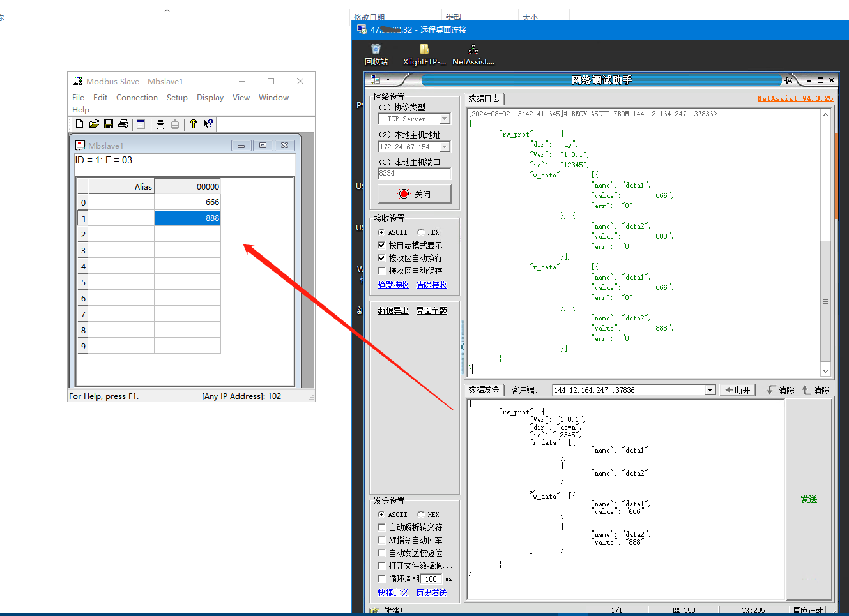849x616 pixels.
Task: Save using the floppy disk icon
Action: click(x=109, y=124)
